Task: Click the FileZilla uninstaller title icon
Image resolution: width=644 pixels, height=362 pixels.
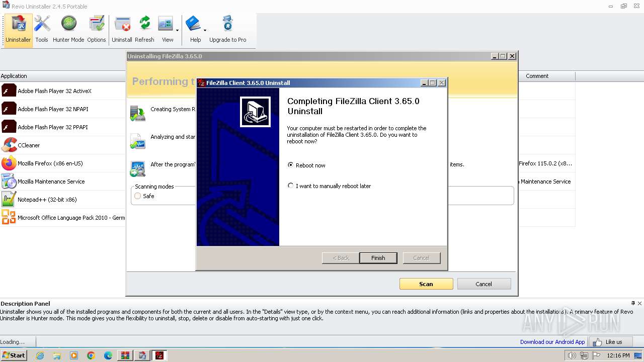Action: click(x=201, y=83)
